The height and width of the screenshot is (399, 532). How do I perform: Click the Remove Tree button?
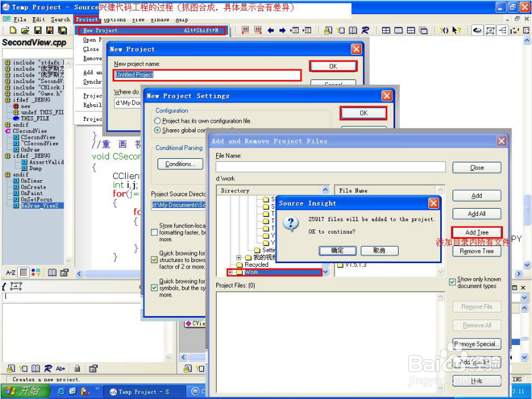[477, 251]
